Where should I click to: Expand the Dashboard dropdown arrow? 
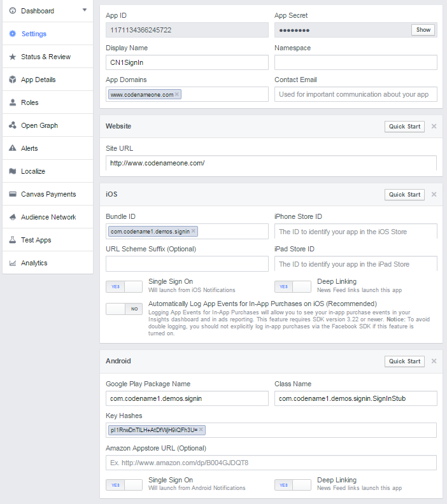pyautogui.click(x=85, y=10)
